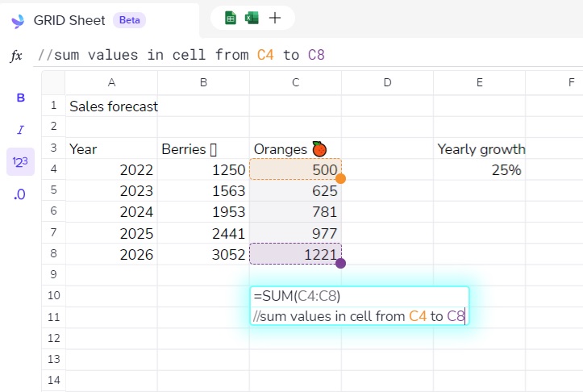The height and width of the screenshot is (392, 583).
Task: Click the orange C4 range handle
Action: pyautogui.click(x=340, y=179)
